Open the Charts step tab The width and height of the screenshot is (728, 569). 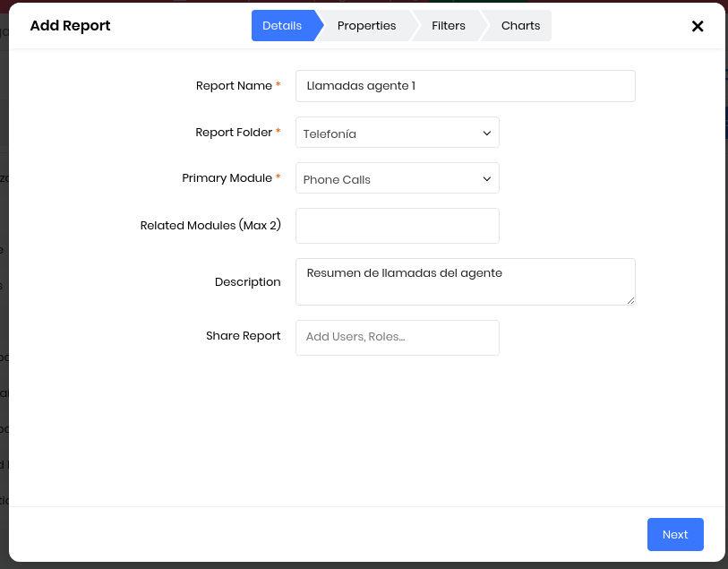520,26
